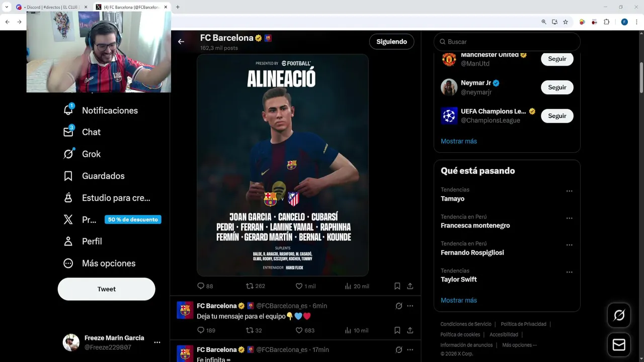Ask Grok about the 6min post
This screenshot has width=644, height=362.
pyautogui.click(x=399, y=306)
